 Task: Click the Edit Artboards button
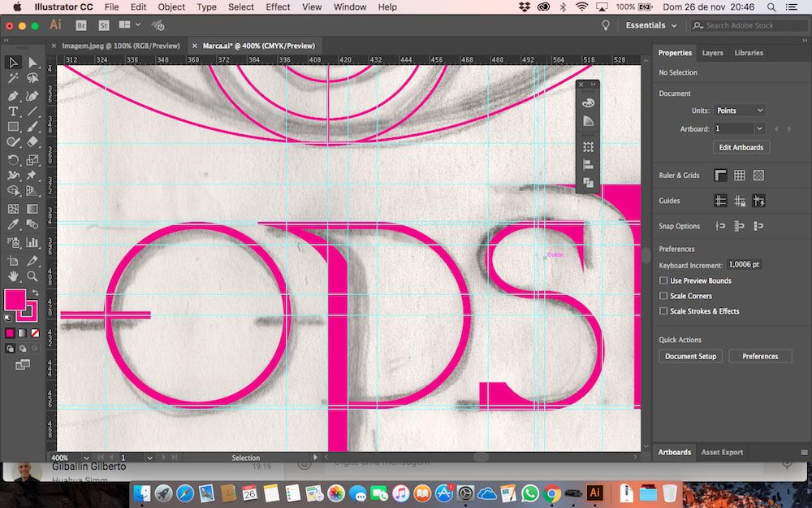click(x=741, y=147)
